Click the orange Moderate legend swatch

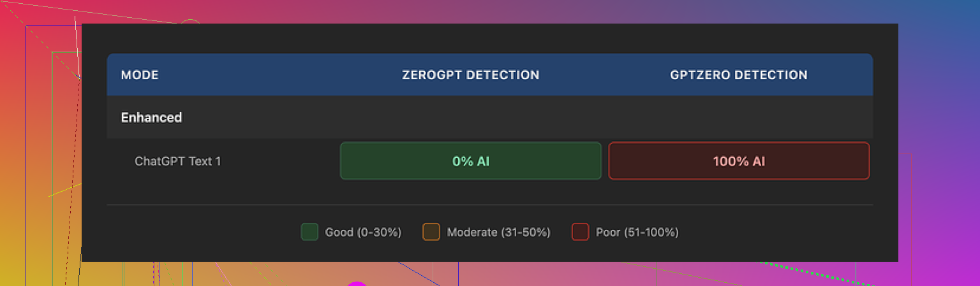point(431,232)
